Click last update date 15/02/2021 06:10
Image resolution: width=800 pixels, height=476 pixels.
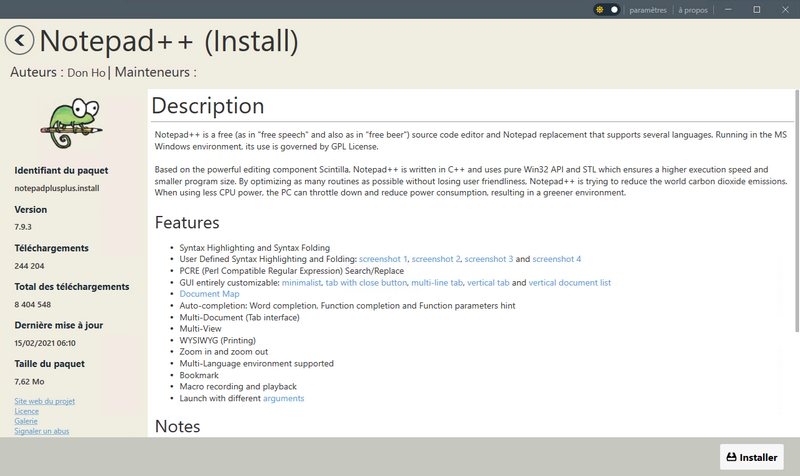tap(45, 343)
